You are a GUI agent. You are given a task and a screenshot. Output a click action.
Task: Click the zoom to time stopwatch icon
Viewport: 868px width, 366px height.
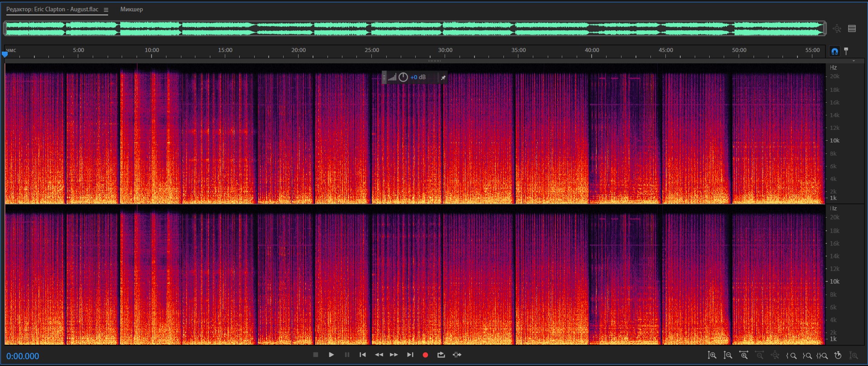point(838,356)
